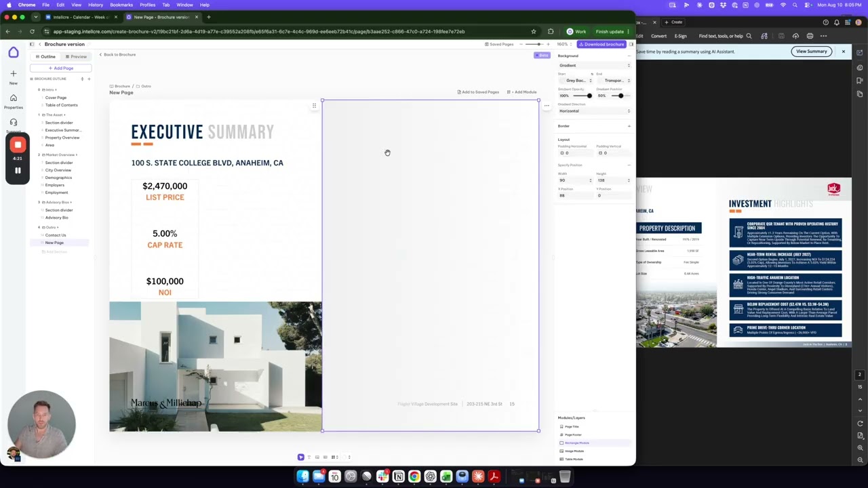This screenshot has width=868, height=488.
Task: Click Back to Brochure link
Action: tap(117, 54)
